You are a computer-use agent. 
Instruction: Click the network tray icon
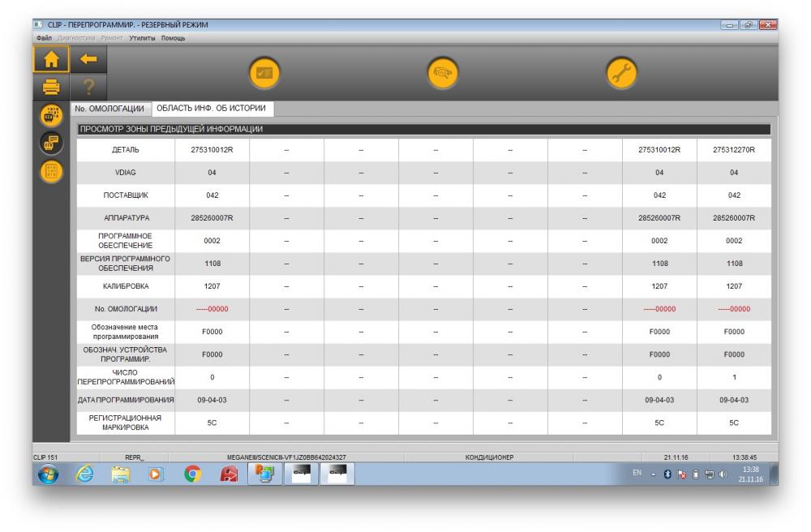pos(709,474)
